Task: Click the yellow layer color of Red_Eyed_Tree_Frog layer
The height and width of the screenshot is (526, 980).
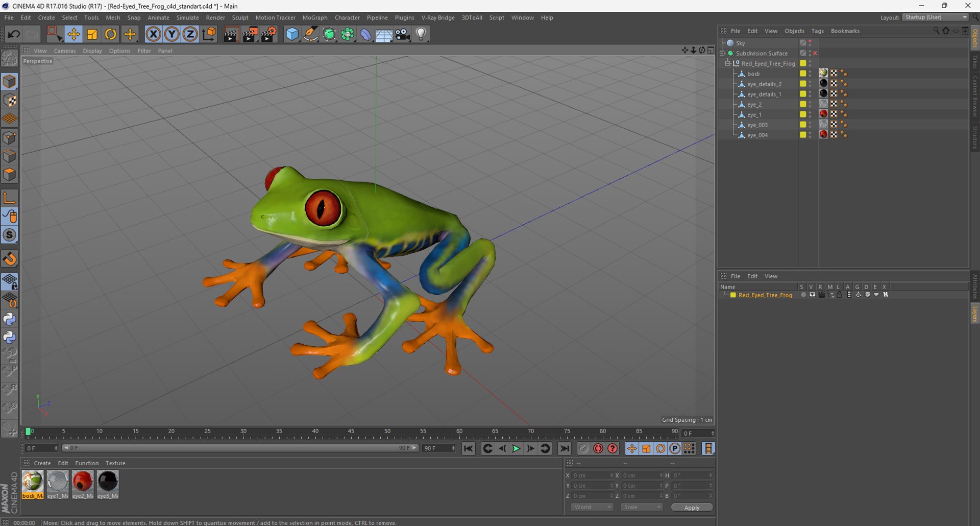Action: 733,295
